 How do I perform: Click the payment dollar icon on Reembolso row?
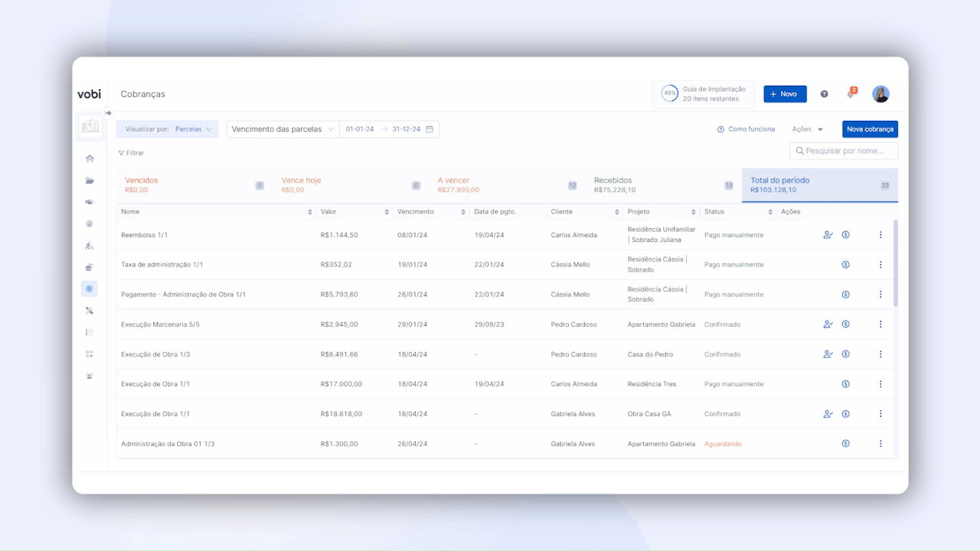pos(846,235)
